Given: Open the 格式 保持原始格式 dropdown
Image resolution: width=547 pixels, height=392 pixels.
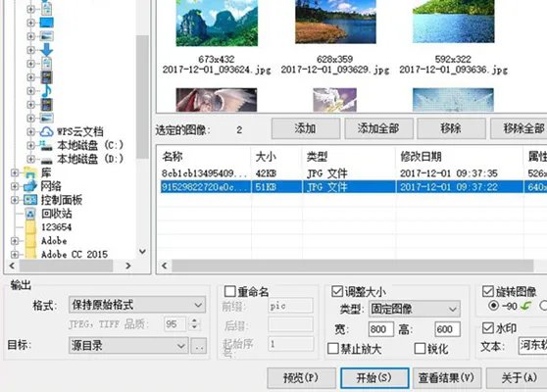Looking at the screenshot, I should click(137, 305).
